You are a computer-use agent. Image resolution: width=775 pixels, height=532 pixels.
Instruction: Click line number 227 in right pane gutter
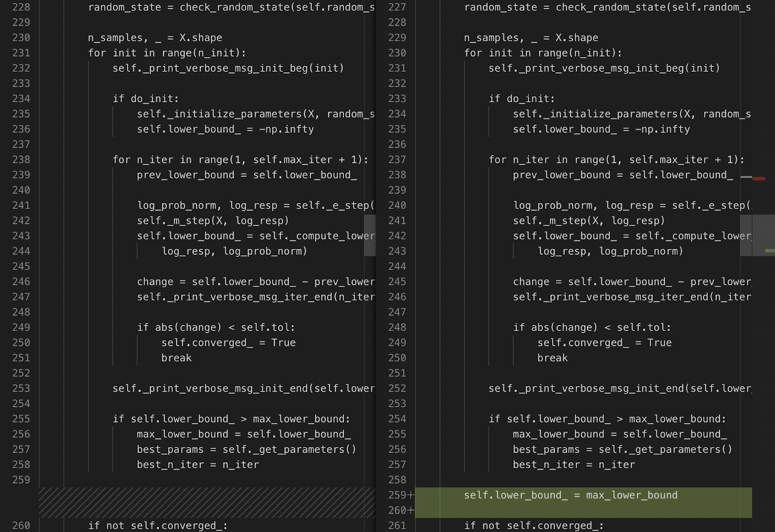pos(397,7)
